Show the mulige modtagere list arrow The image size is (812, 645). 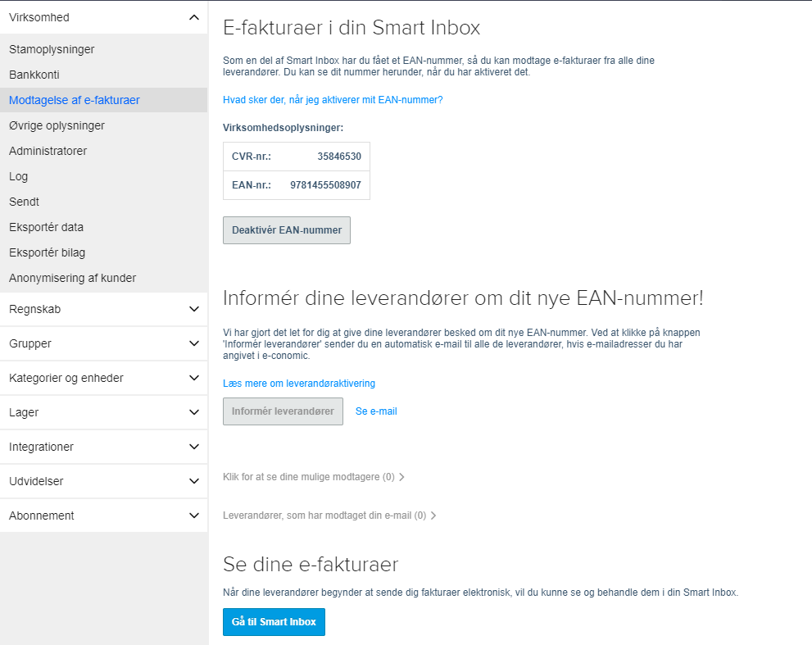coord(401,477)
